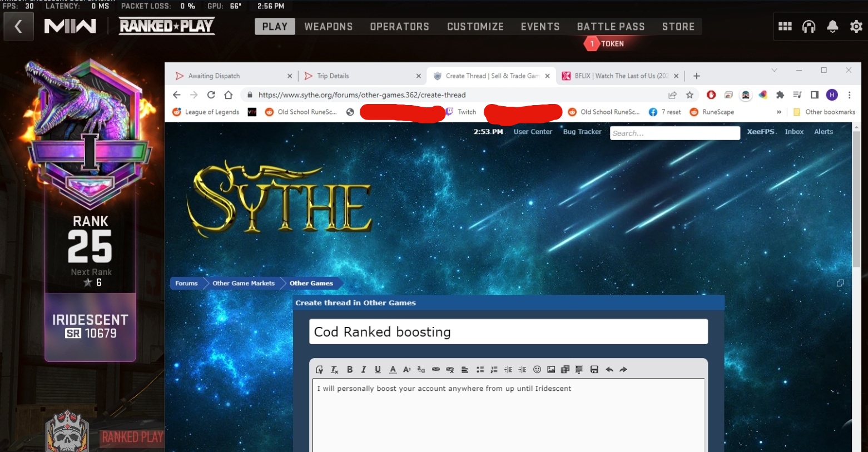868x452 pixels.
Task: Open the Inbox link on Sythe
Action: coord(794,132)
